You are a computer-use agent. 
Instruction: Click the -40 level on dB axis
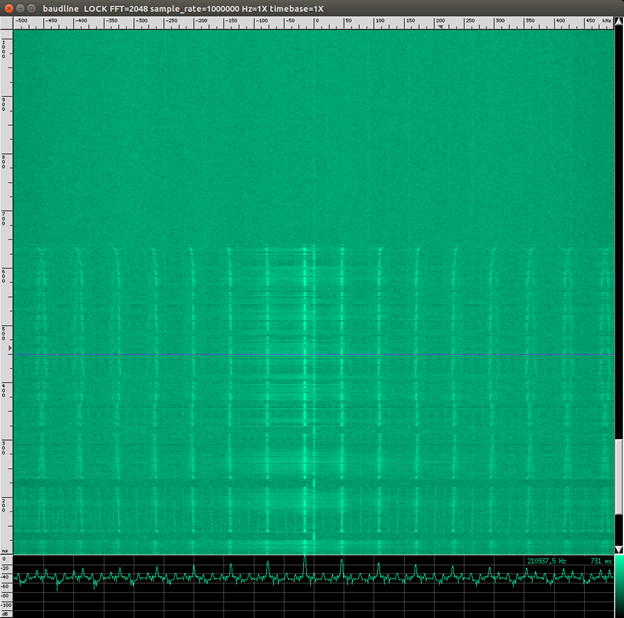click(x=6, y=578)
